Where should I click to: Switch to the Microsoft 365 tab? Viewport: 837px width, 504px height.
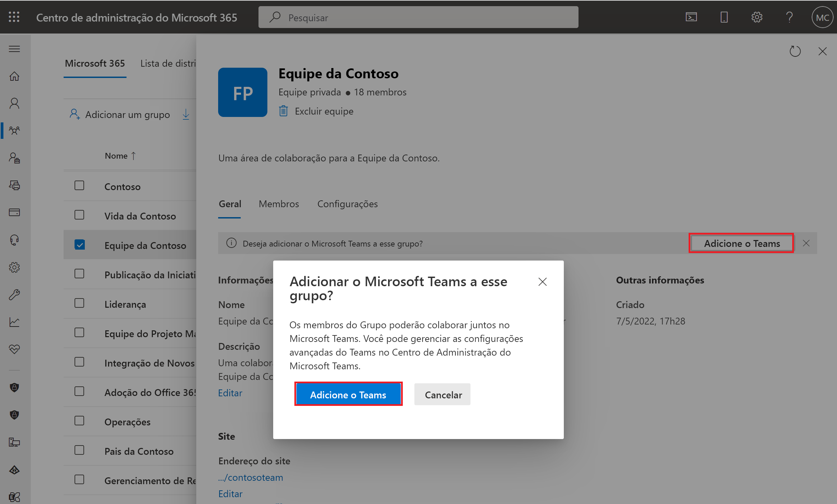95,64
